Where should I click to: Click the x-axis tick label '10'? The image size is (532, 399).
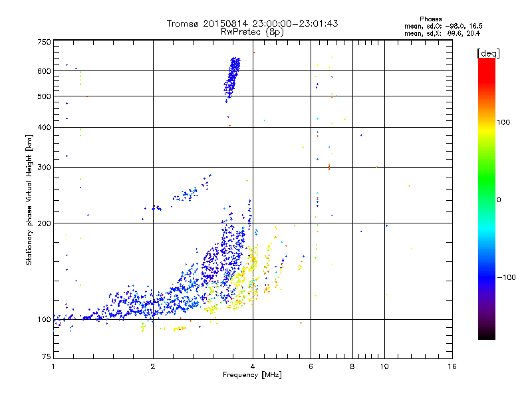pyautogui.click(x=384, y=366)
